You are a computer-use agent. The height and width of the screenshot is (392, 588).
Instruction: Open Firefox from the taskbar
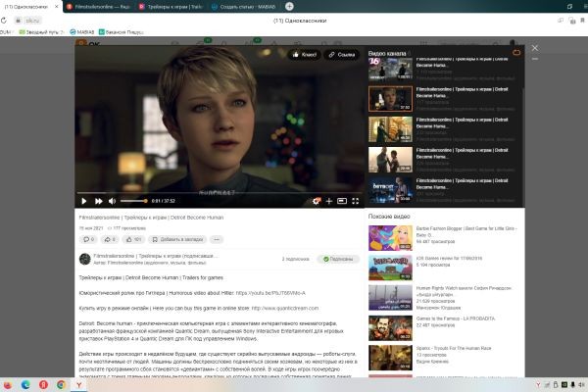click(8, 385)
